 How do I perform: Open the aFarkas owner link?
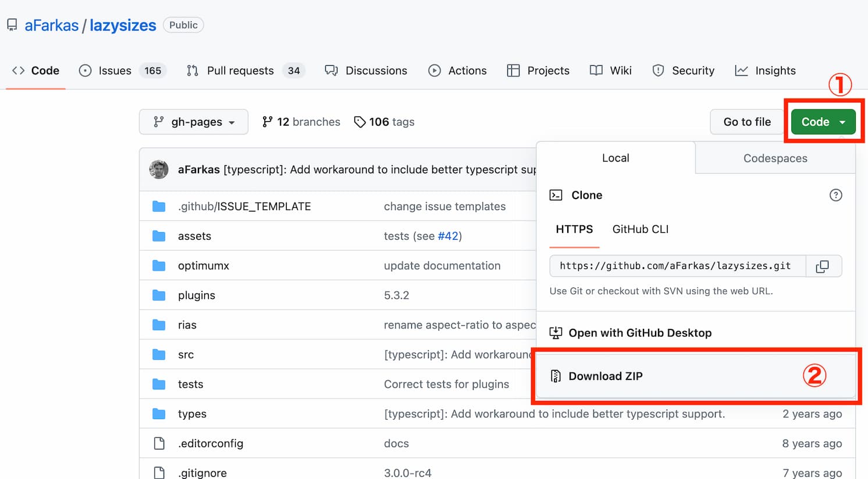[52, 25]
